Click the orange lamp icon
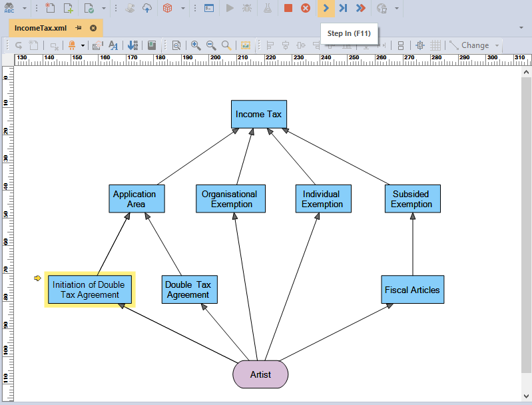The width and height of the screenshot is (532, 405). click(72, 45)
